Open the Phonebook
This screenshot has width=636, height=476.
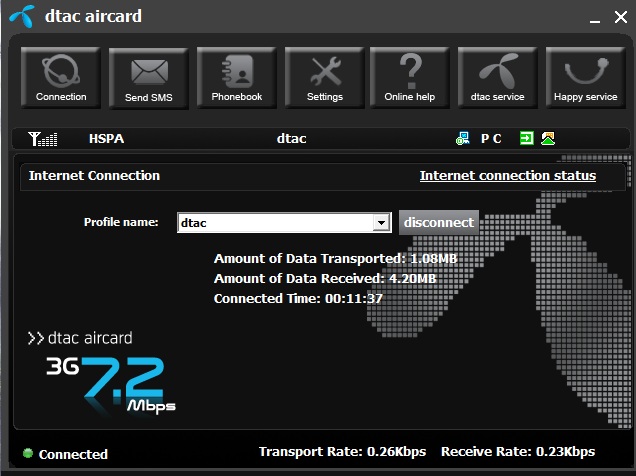pyautogui.click(x=237, y=78)
